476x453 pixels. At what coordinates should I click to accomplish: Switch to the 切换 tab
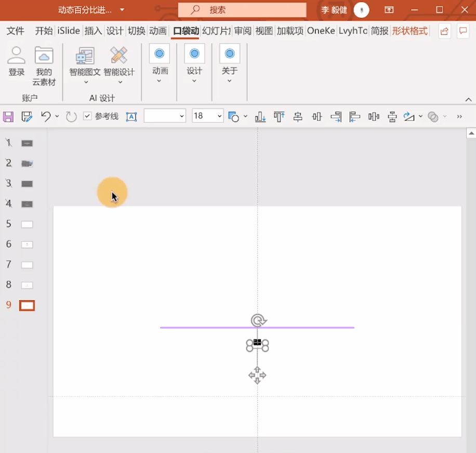click(136, 31)
